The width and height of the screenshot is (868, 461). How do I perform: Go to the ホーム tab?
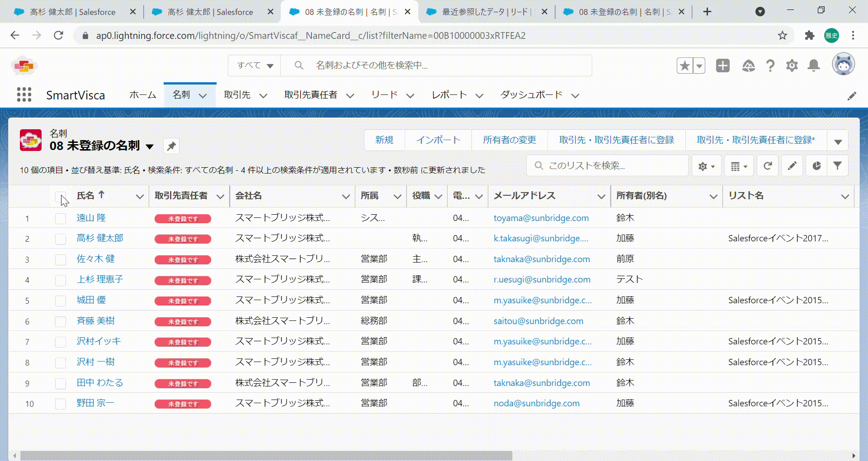coord(142,95)
